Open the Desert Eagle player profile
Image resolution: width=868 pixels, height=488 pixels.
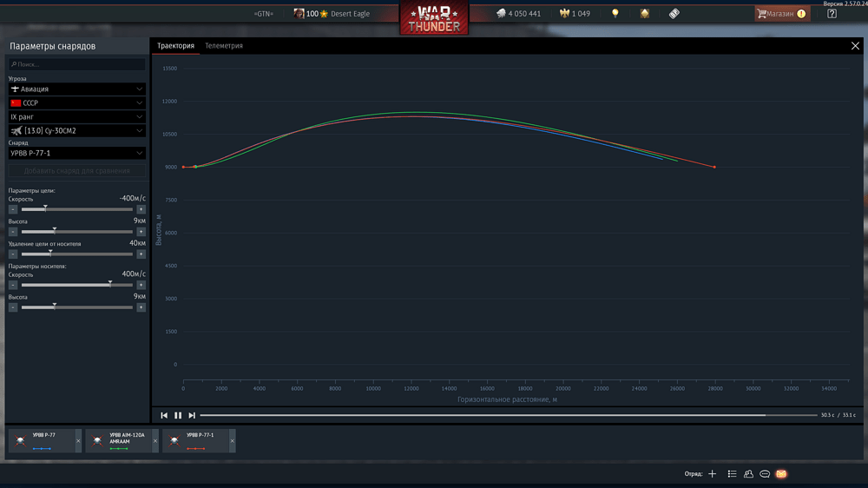350,14
